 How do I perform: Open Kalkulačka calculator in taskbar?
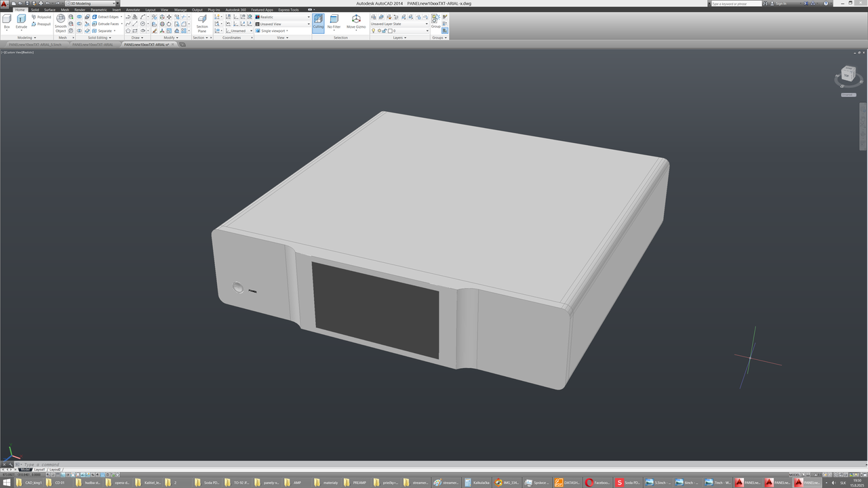[x=477, y=483]
